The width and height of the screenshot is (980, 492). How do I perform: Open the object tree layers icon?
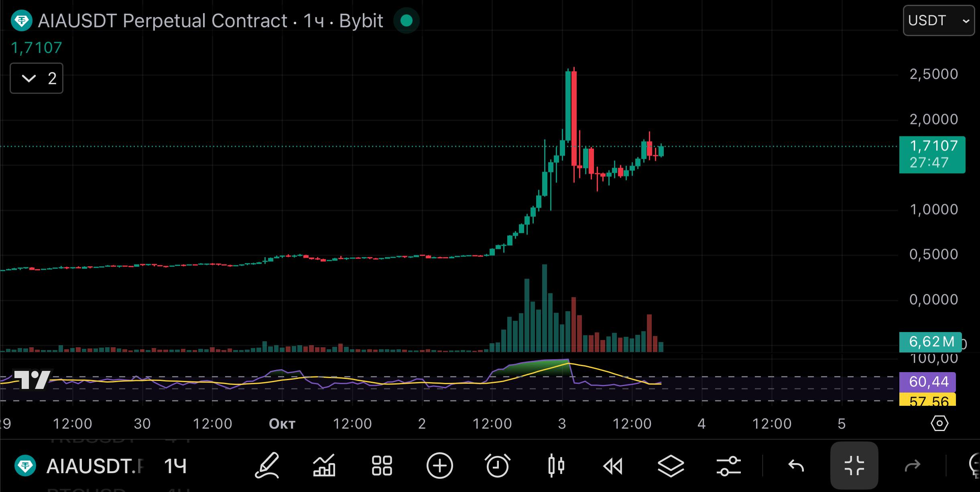671,466
